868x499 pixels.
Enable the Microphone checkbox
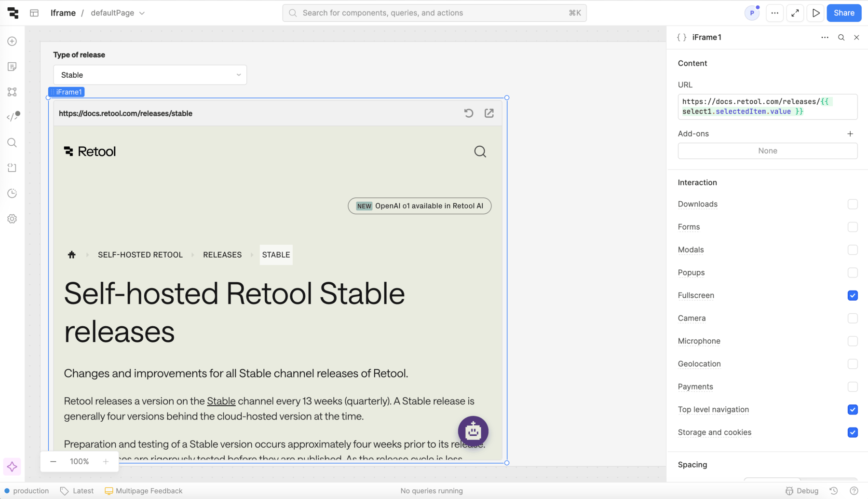(x=853, y=341)
